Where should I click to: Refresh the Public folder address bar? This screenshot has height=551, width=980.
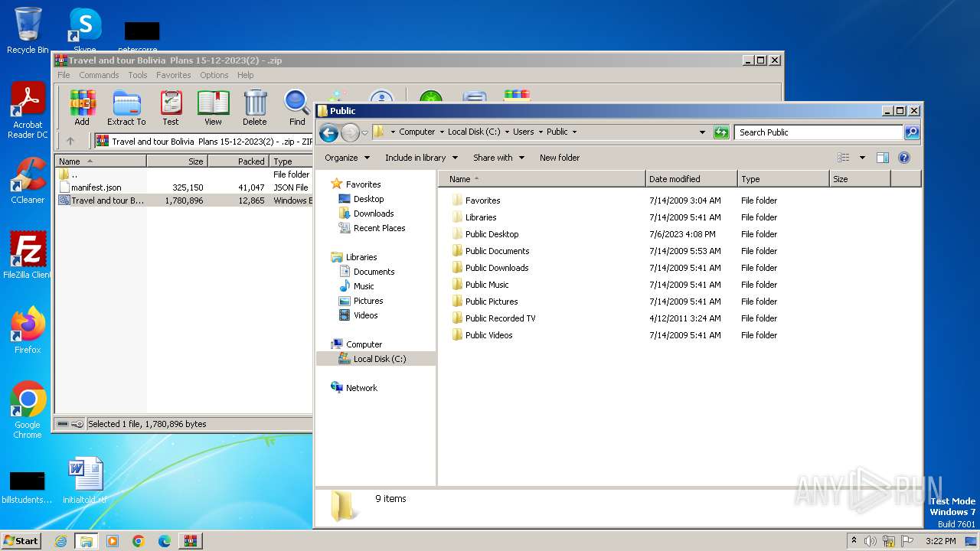pos(720,132)
